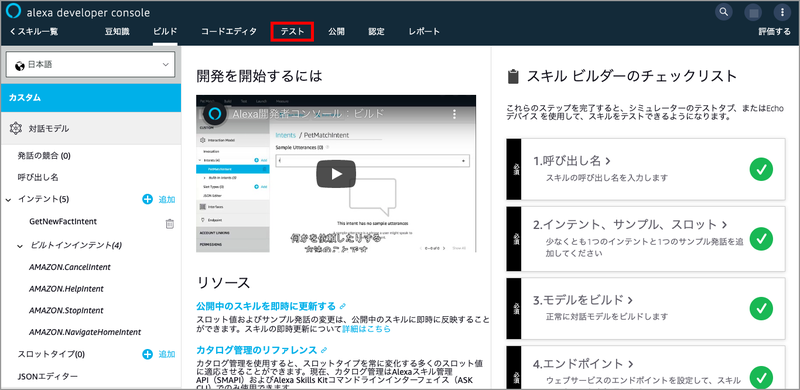The height and width of the screenshot is (390, 800).
Task: Switch to the ビルド tab
Action: tap(165, 32)
